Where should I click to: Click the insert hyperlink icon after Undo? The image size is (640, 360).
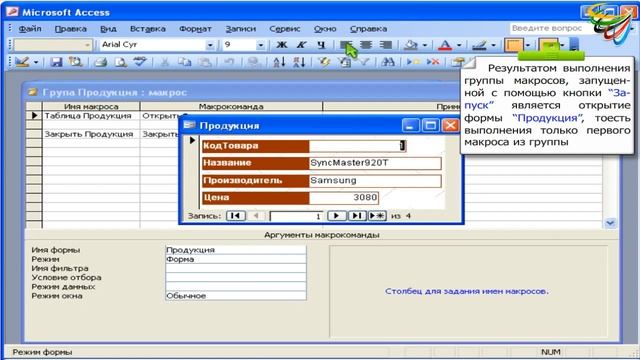pos(254,62)
